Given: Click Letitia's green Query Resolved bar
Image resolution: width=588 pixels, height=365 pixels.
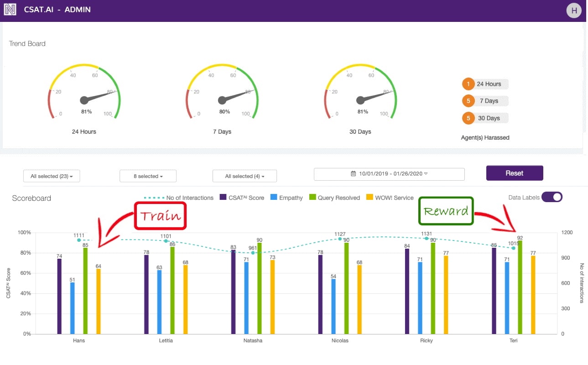Looking at the screenshot, I should [x=172, y=291].
